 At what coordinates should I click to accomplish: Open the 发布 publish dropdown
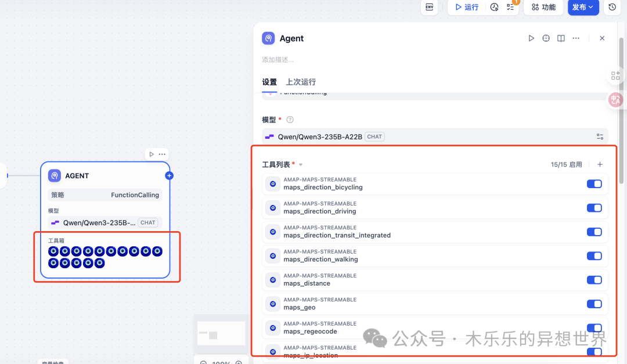[x=583, y=7]
